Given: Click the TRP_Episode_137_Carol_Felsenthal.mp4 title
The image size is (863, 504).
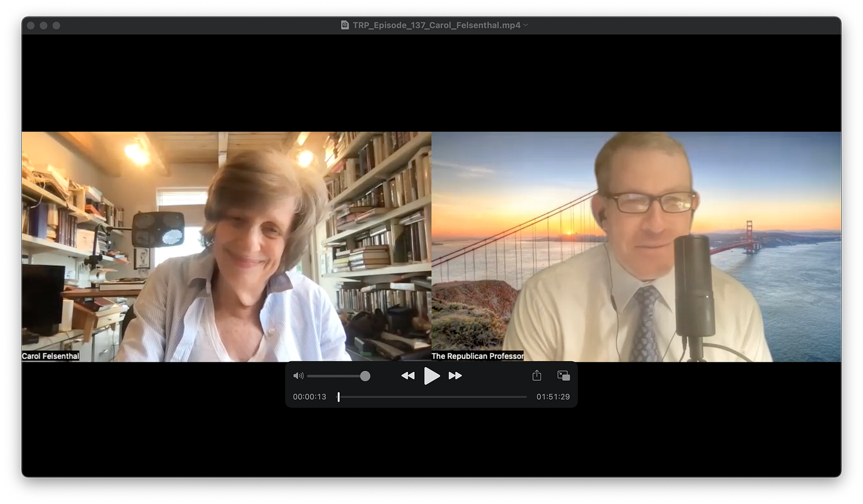Looking at the screenshot, I should click(436, 25).
